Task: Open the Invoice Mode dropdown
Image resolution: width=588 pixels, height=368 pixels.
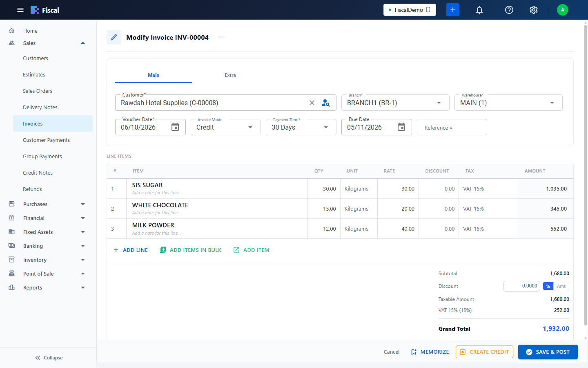Action: pos(226,127)
